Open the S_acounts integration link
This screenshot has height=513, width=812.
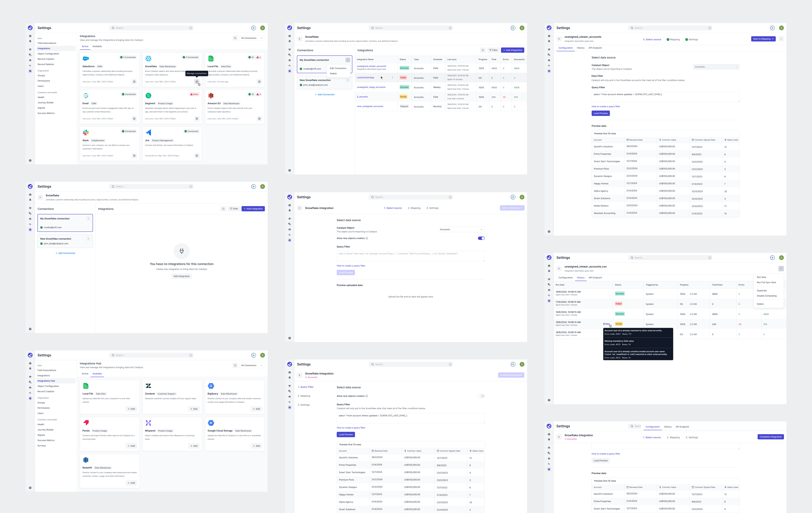[x=362, y=97]
